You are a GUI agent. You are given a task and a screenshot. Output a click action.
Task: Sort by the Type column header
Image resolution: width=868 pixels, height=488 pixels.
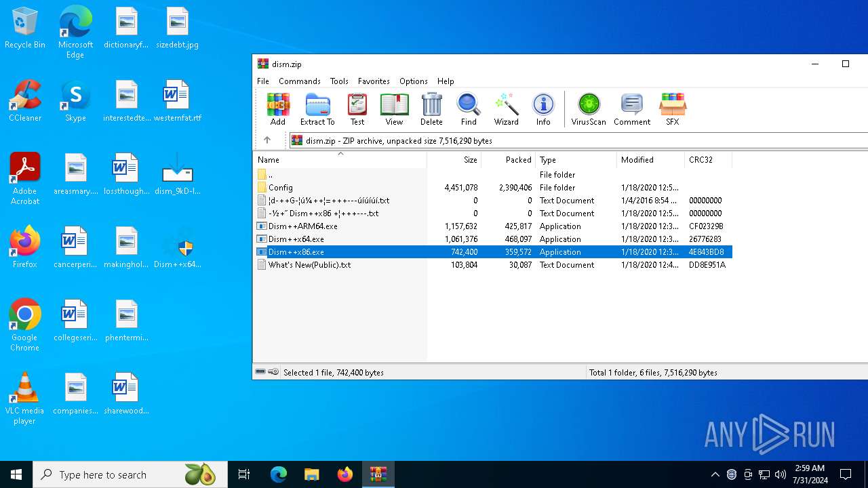576,160
